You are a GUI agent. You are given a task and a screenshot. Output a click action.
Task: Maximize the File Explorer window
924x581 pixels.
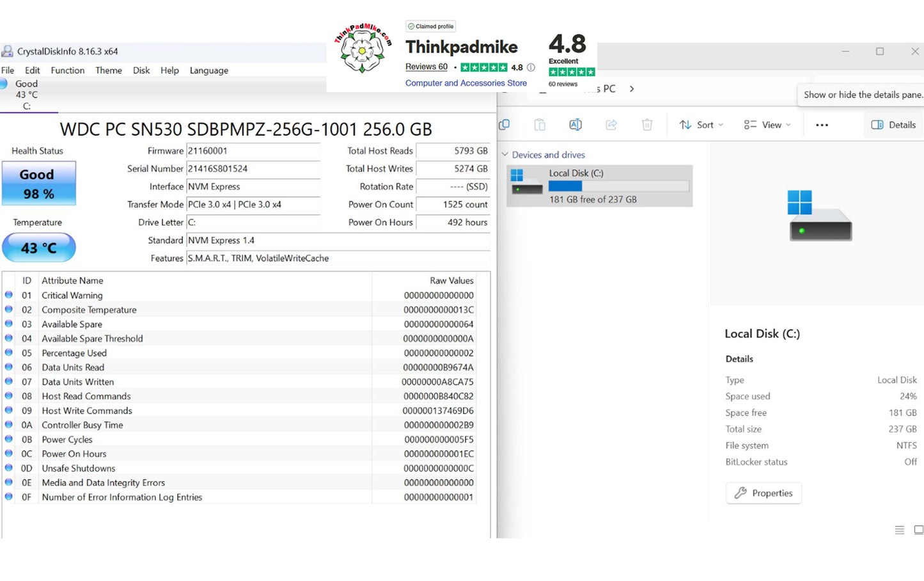[x=880, y=51]
